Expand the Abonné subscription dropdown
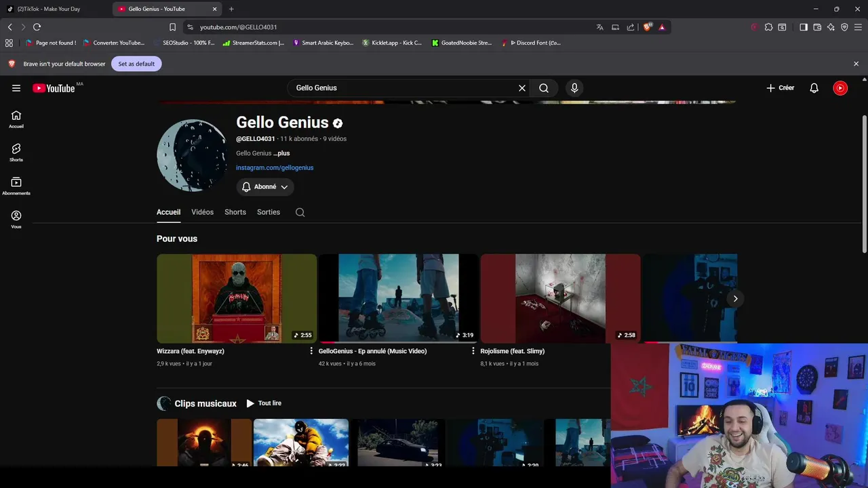 coord(265,187)
